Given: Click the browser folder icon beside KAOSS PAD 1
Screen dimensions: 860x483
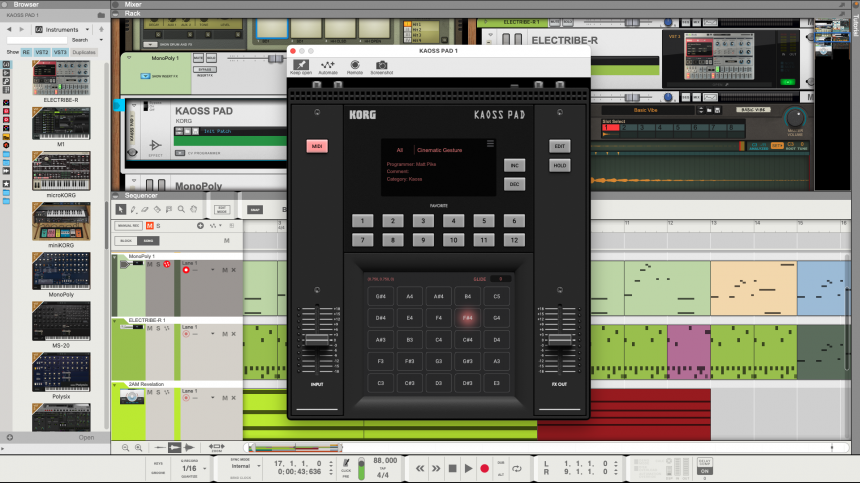Looking at the screenshot, I should point(101,15).
